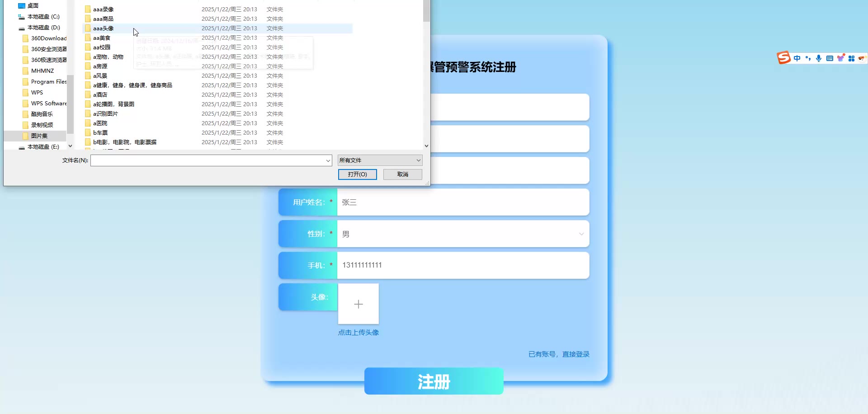Select 360极速浏览器 folder in tree
The image size is (868, 414).
pos(44,60)
